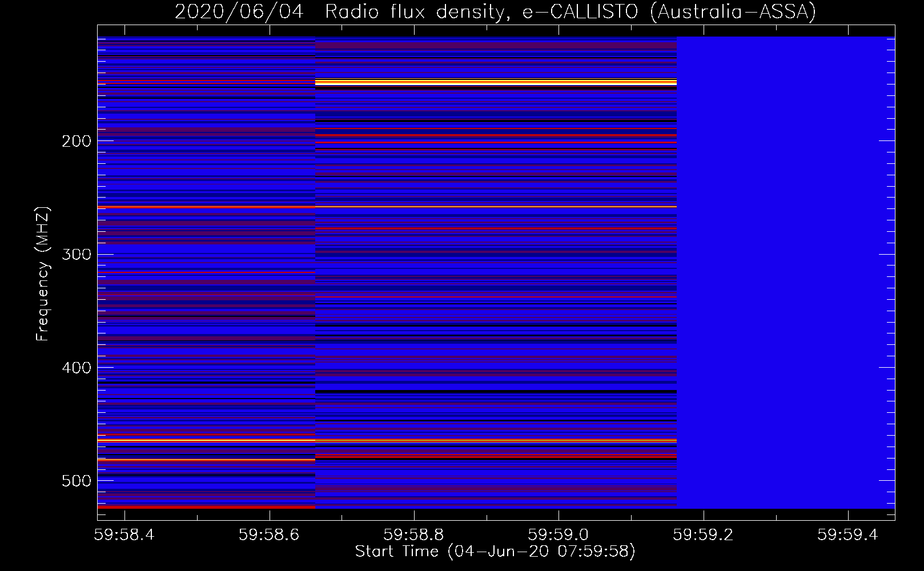Click the 59:58.6 time tick label
Image resolution: width=924 pixels, height=571 pixels.
[x=270, y=534]
